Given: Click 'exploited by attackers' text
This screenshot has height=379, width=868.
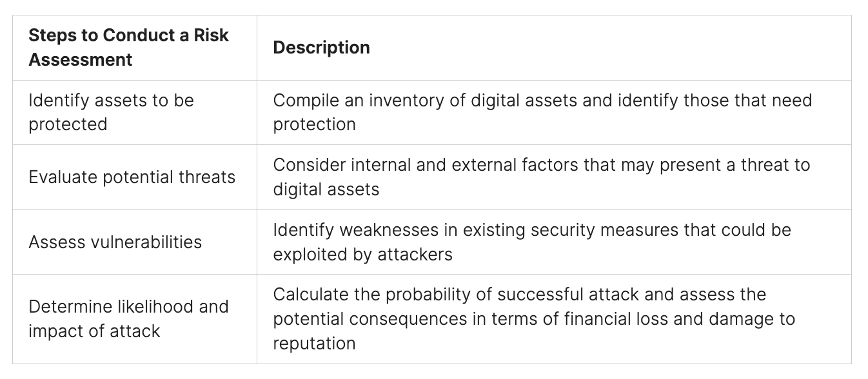Looking at the screenshot, I should pos(362,254).
